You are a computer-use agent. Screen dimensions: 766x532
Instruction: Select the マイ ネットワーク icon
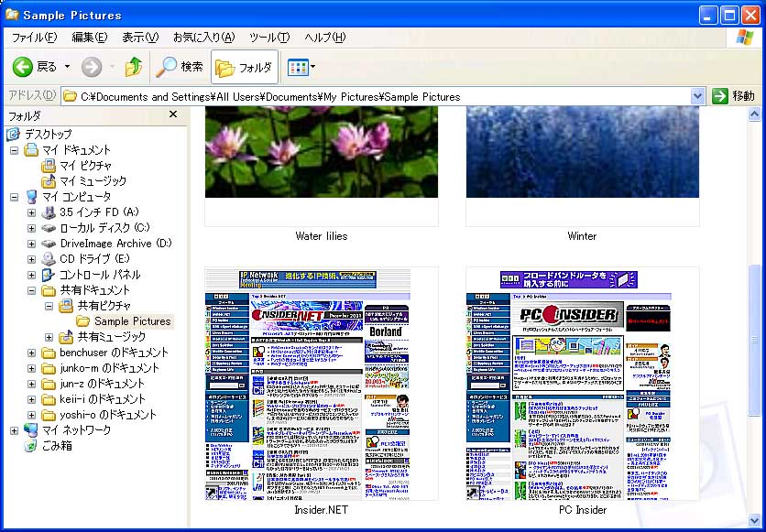click(x=31, y=430)
